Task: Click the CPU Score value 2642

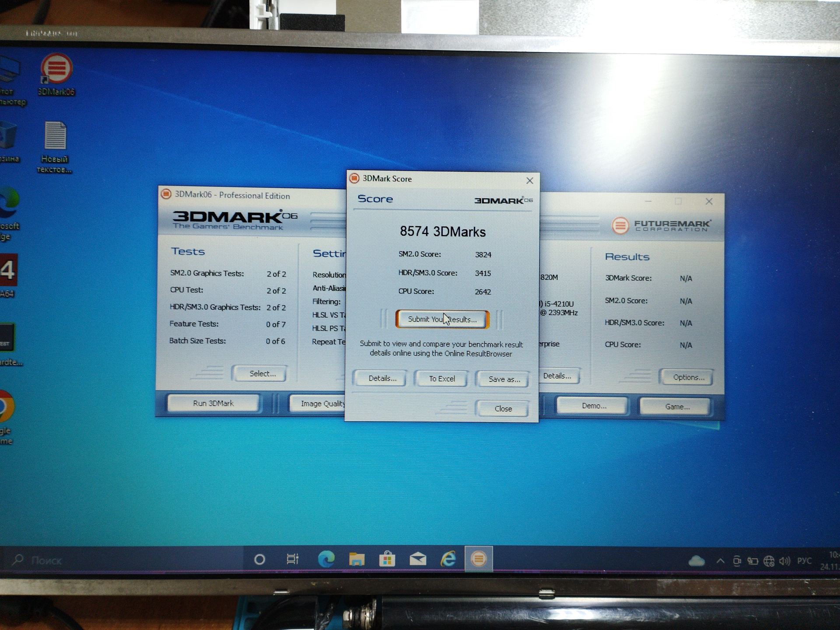Action: pyautogui.click(x=483, y=292)
